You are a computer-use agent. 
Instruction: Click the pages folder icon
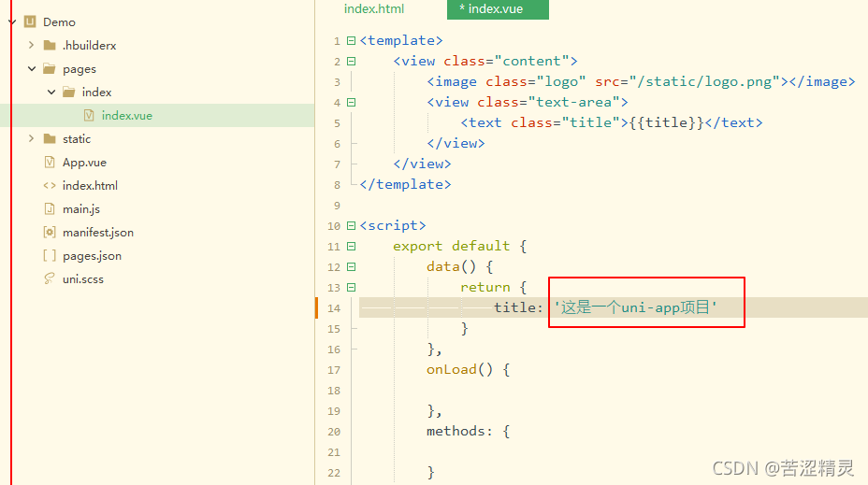click(50, 68)
